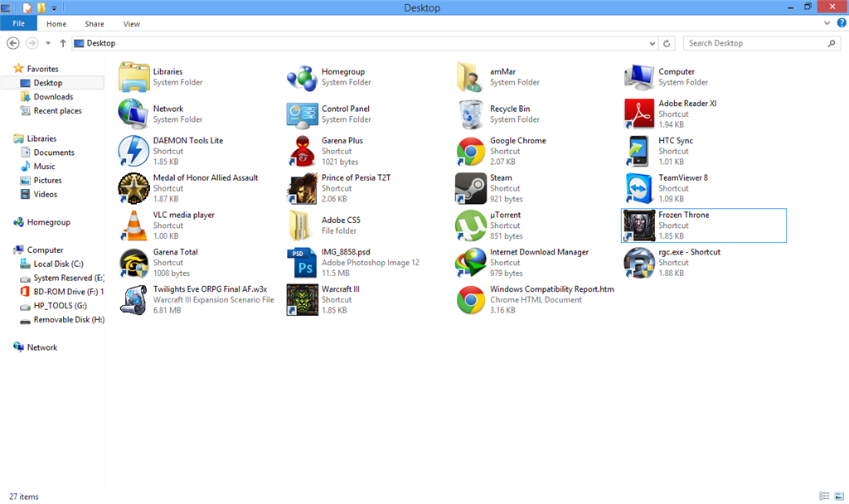Open Recent places in Favorites
This screenshot has height=504, width=849.
[57, 111]
